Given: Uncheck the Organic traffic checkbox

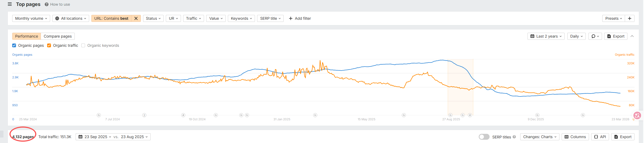Looking at the screenshot, I should (x=49, y=45).
